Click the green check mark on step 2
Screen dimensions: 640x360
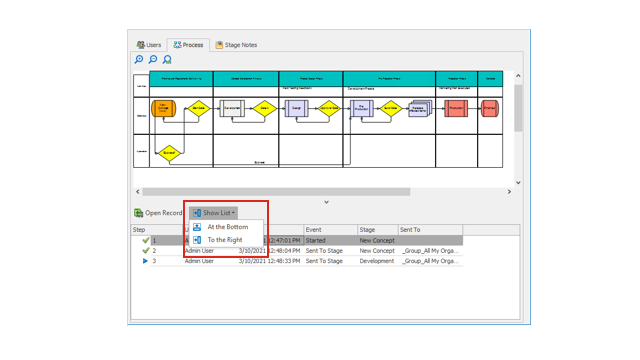[x=145, y=251]
